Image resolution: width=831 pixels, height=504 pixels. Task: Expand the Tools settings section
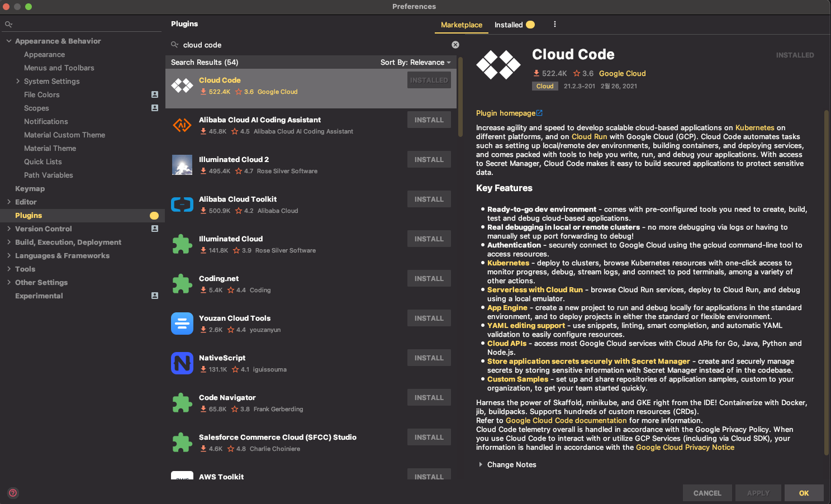click(9, 269)
